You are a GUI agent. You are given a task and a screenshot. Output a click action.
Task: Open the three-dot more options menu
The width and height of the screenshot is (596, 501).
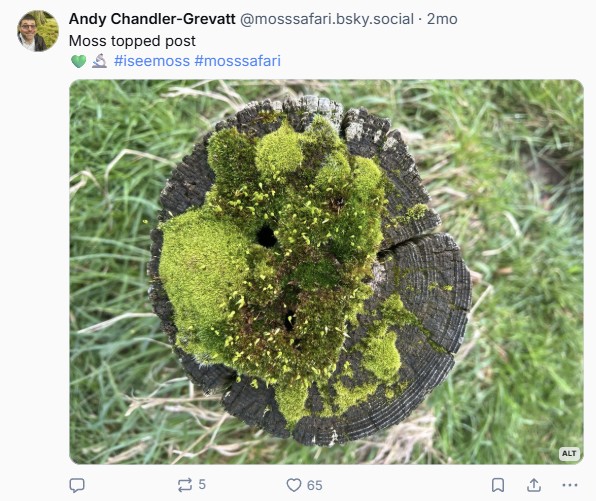coord(569,485)
